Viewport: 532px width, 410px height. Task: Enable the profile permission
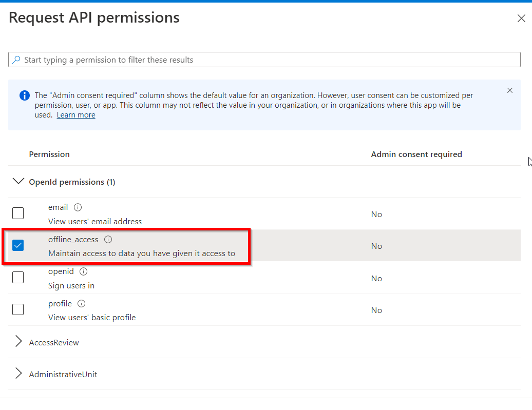(18, 309)
